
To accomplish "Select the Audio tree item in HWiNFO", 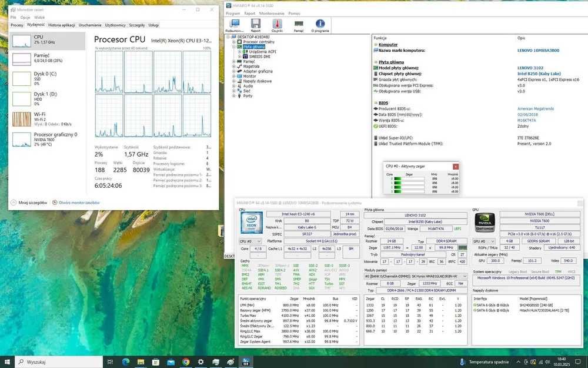I will [x=248, y=85].
